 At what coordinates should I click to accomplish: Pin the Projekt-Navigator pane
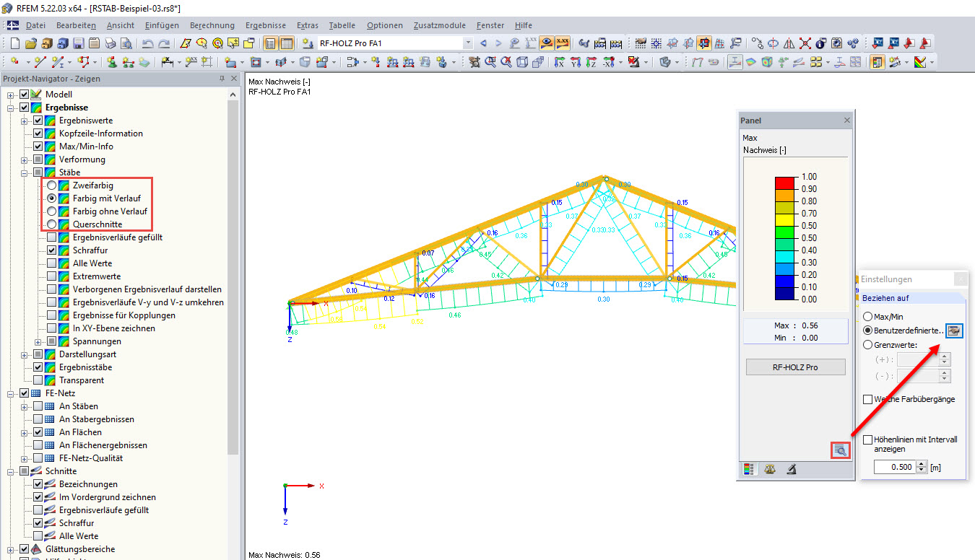point(222,79)
